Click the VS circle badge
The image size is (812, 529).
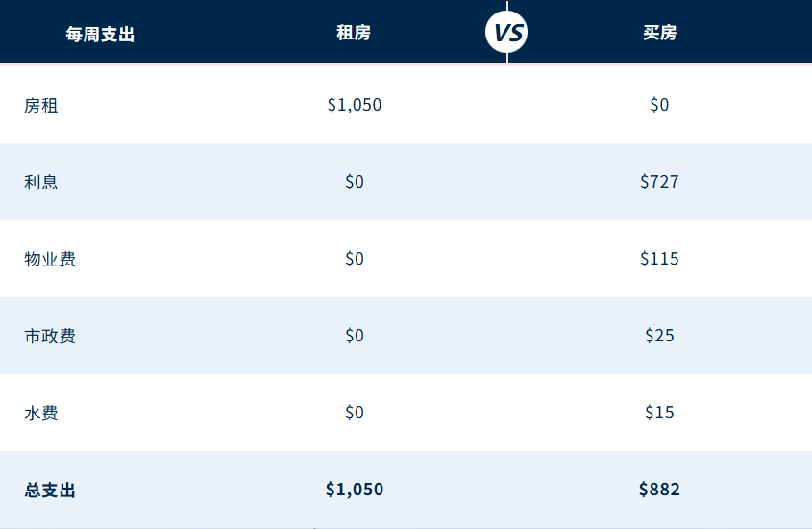point(507,33)
